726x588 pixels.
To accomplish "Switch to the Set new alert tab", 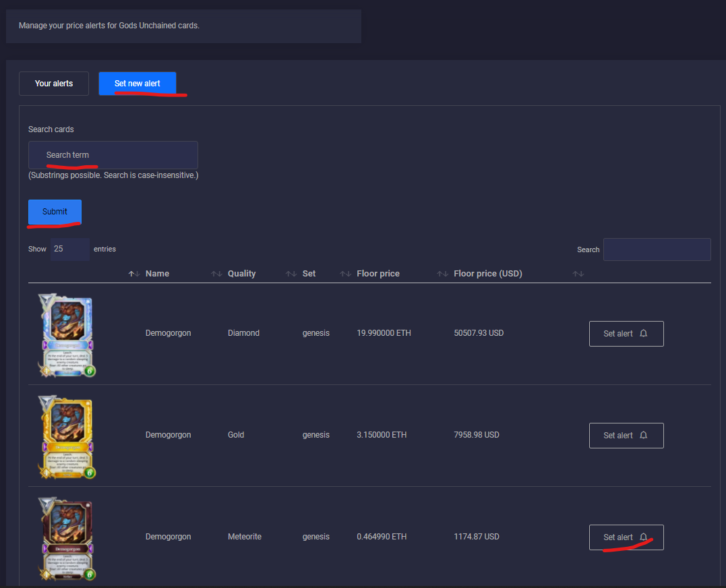I will pyautogui.click(x=137, y=84).
